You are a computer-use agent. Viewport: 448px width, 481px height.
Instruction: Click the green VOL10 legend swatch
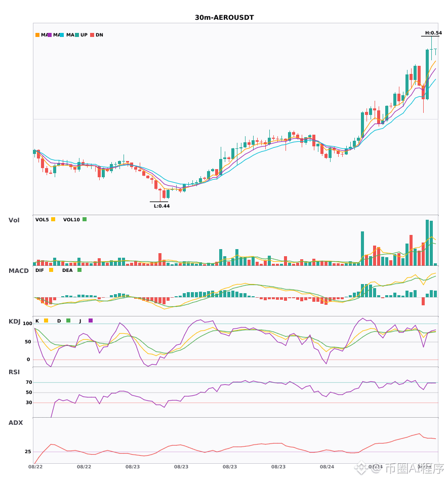click(85, 219)
